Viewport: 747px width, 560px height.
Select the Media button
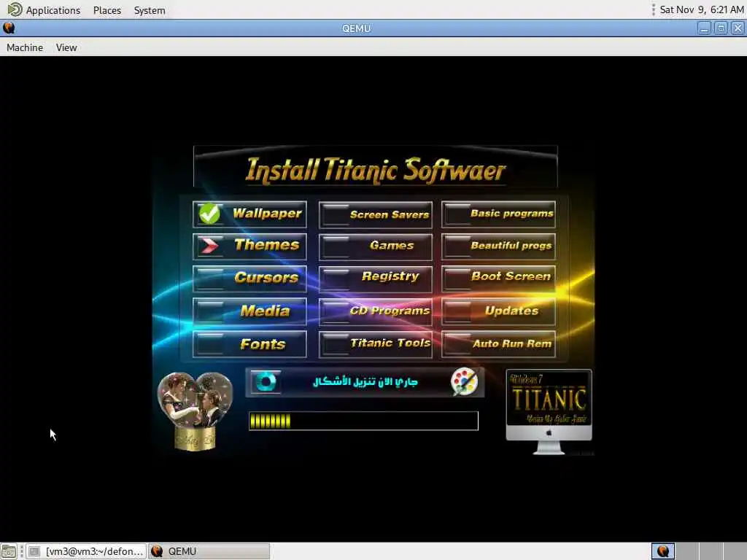pos(249,311)
